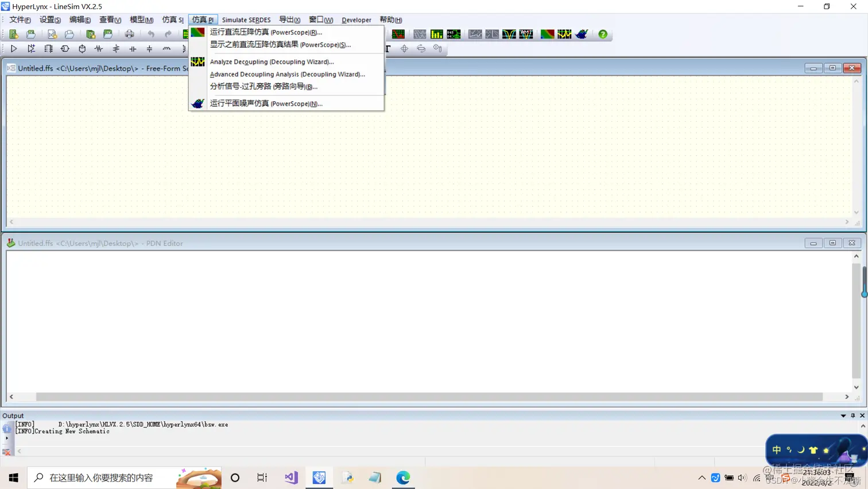The width and height of the screenshot is (868, 489).
Task: Run DC drop simulation (PowerScope) menu entry
Action: tap(286, 32)
